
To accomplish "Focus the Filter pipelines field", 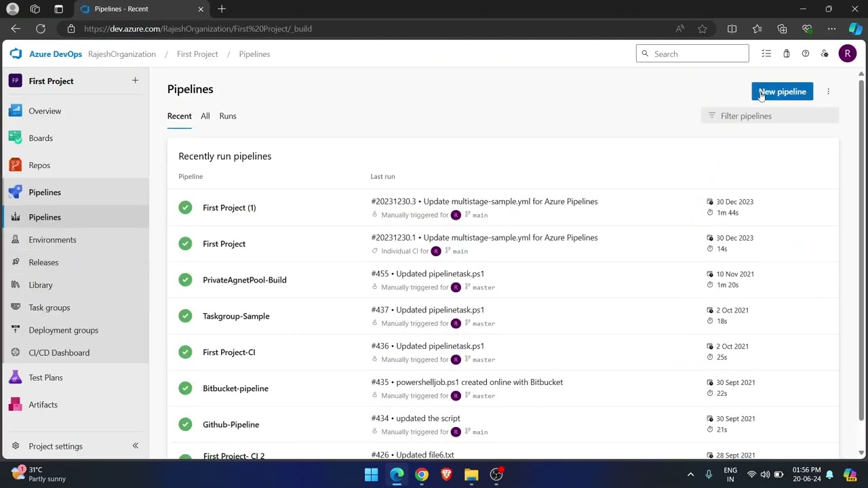I will [x=770, y=116].
